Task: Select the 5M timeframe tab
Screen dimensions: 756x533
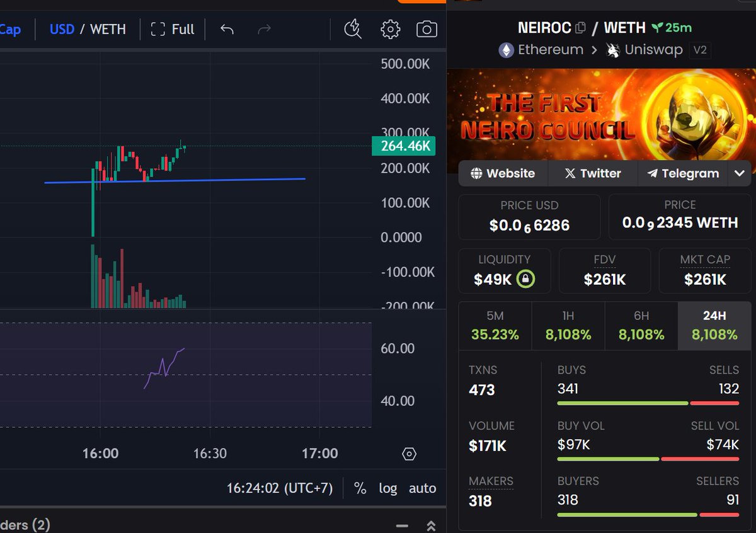Action: [495, 326]
